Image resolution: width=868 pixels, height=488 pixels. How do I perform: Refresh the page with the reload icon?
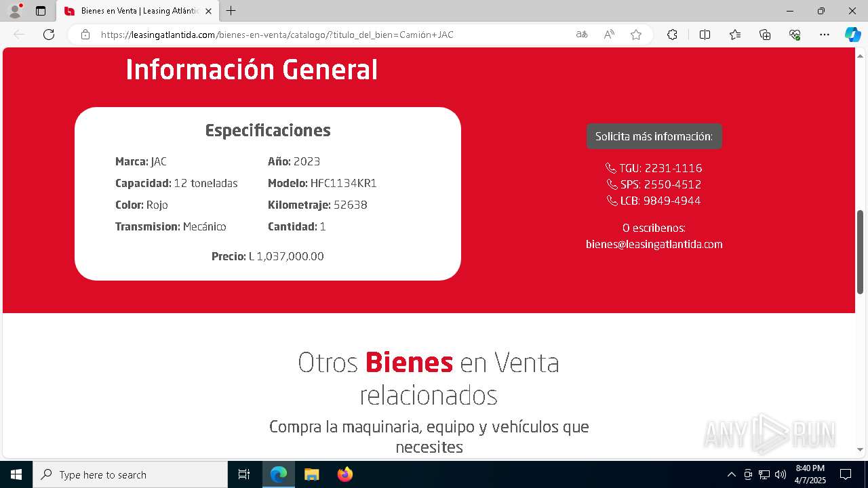tap(49, 35)
